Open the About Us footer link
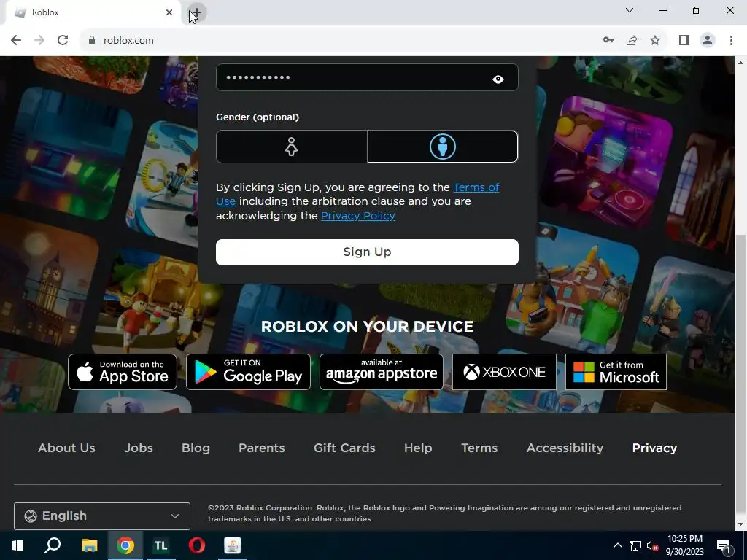This screenshot has height=560, width=747. (66, 448)
